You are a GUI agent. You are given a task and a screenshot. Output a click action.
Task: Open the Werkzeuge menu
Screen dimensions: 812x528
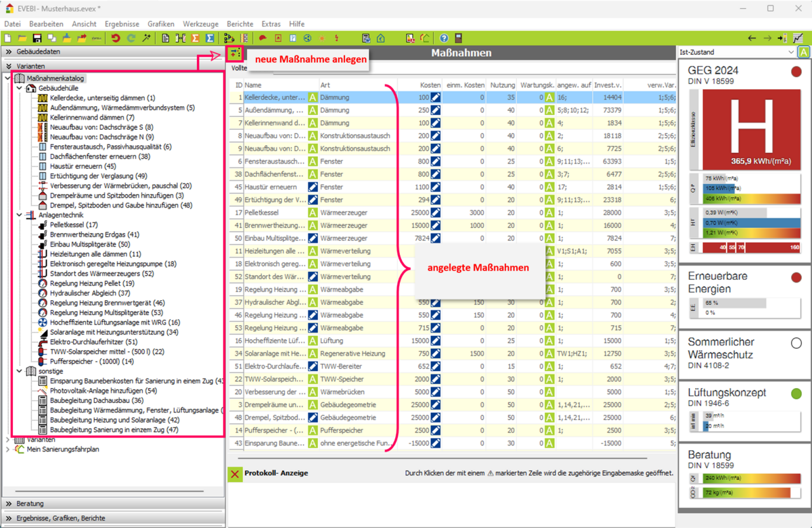pyautogui.click(x=200, y=24)
